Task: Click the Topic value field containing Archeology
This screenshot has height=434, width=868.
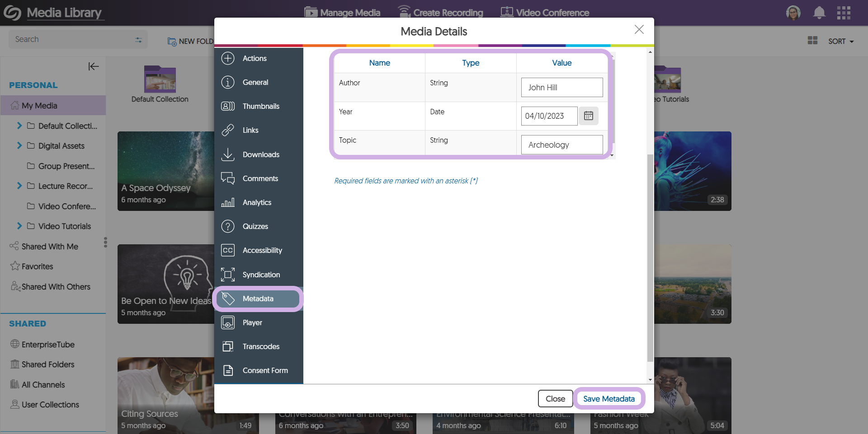Action: (x=561, y=145)
